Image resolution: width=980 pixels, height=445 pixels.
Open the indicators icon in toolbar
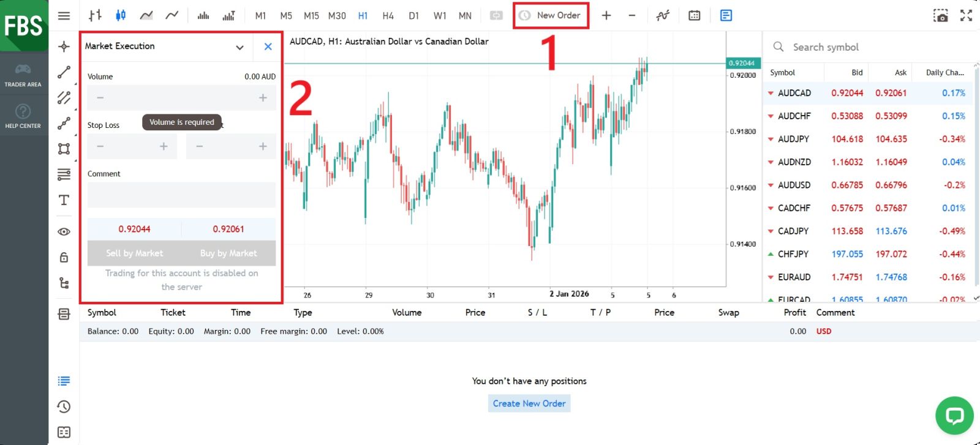click(663, 15)
